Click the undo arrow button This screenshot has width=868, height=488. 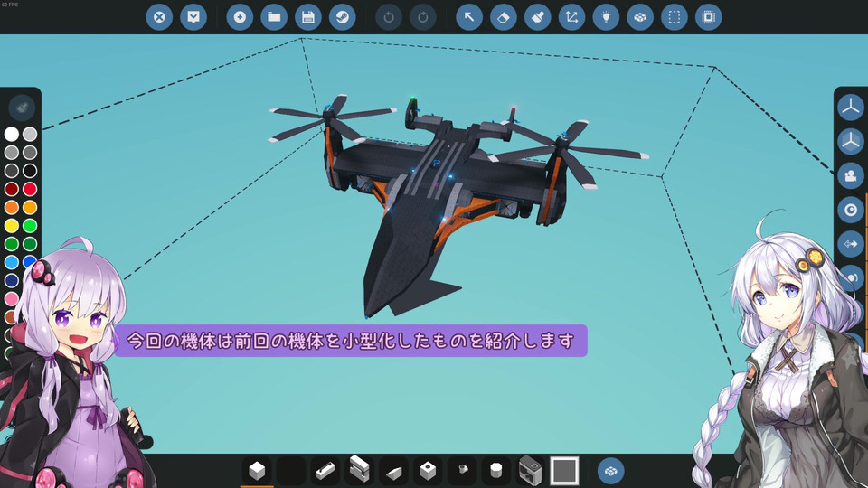[x=389, y=17]
